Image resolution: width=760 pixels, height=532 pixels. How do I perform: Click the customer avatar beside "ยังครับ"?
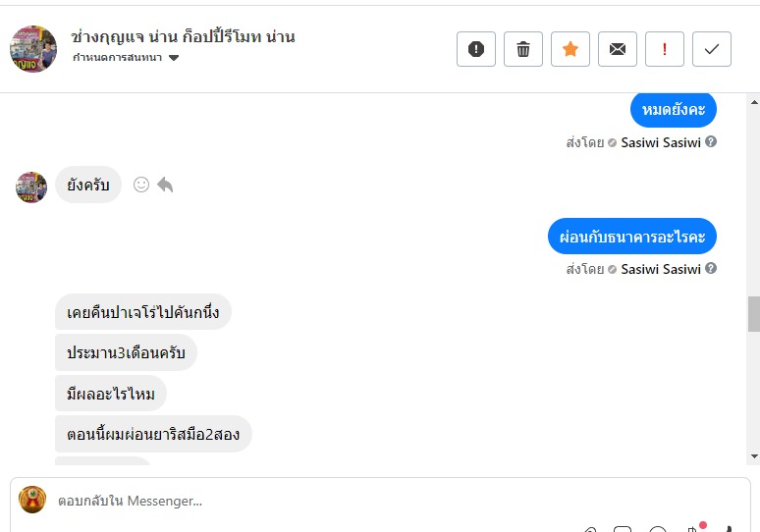pos(31,186)
